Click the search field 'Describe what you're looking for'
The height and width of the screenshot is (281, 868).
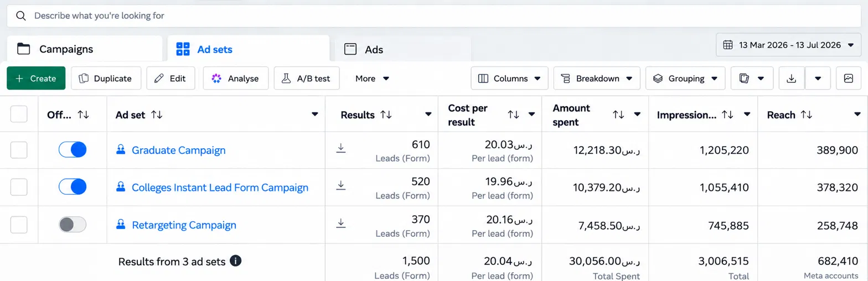433,16
